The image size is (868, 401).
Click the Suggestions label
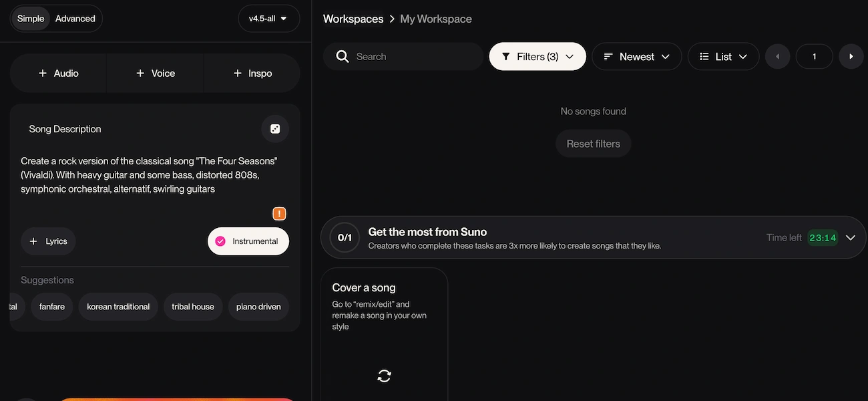(47, 280)
